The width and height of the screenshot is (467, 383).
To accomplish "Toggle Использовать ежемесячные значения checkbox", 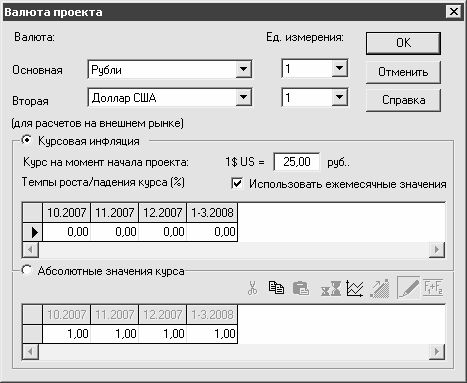I will [x=237, y=184].
